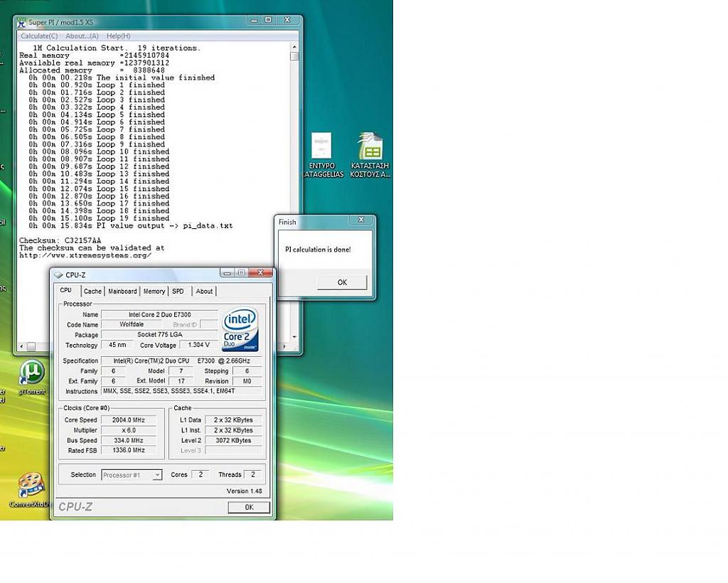Open the Calculate(C) menu in Super PI
The width and height of the screenshot is (728, 583).
tap(39, 36)
